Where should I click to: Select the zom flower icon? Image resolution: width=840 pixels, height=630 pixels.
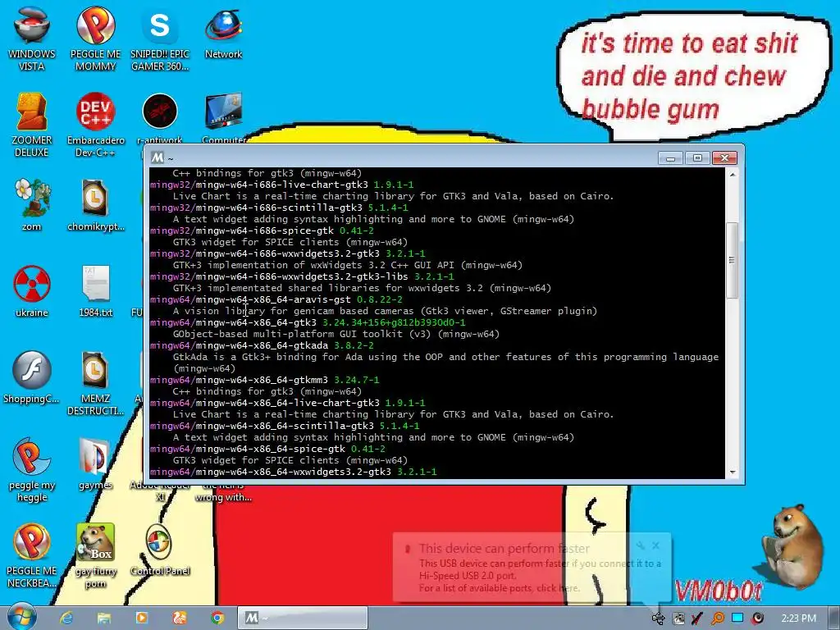32,204
